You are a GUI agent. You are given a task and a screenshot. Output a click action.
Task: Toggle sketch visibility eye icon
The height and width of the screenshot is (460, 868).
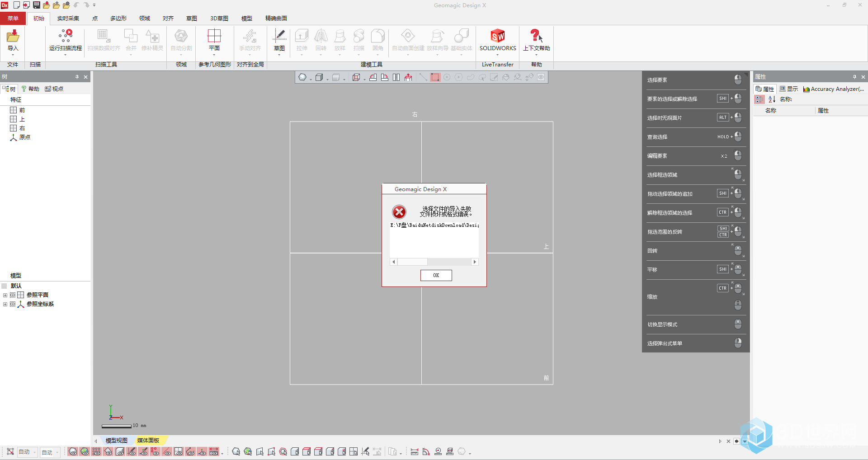132,451
